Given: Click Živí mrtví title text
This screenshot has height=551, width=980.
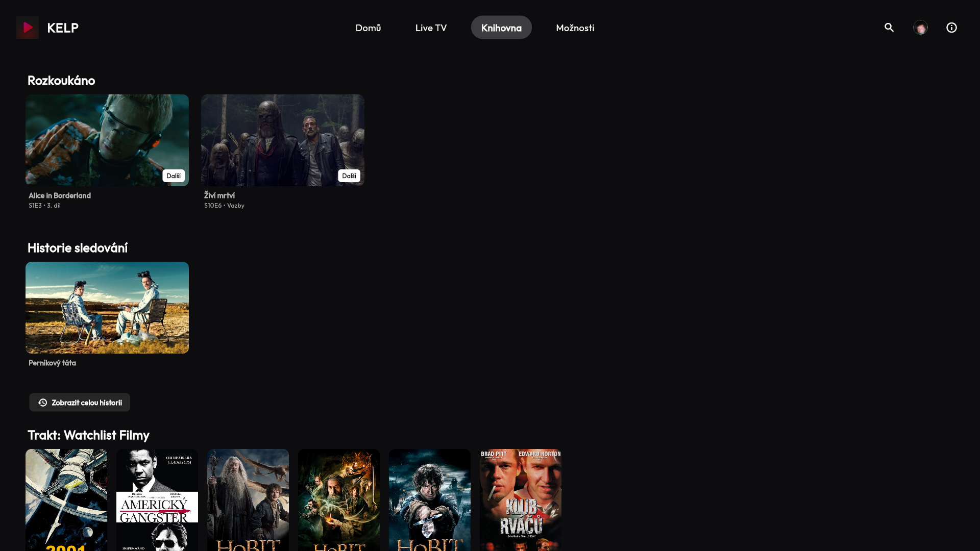Looking at the screenshot, I should 219,195.
